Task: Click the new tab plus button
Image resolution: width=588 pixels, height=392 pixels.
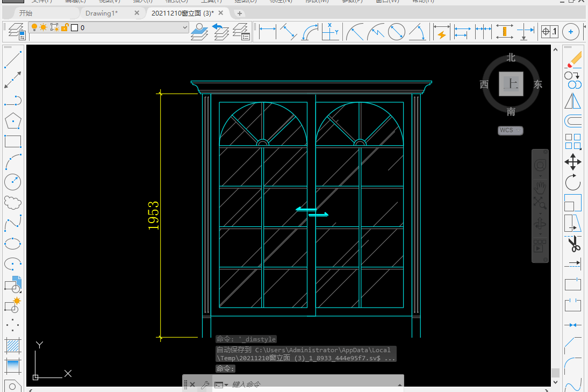Action: (x=240, y=13)
